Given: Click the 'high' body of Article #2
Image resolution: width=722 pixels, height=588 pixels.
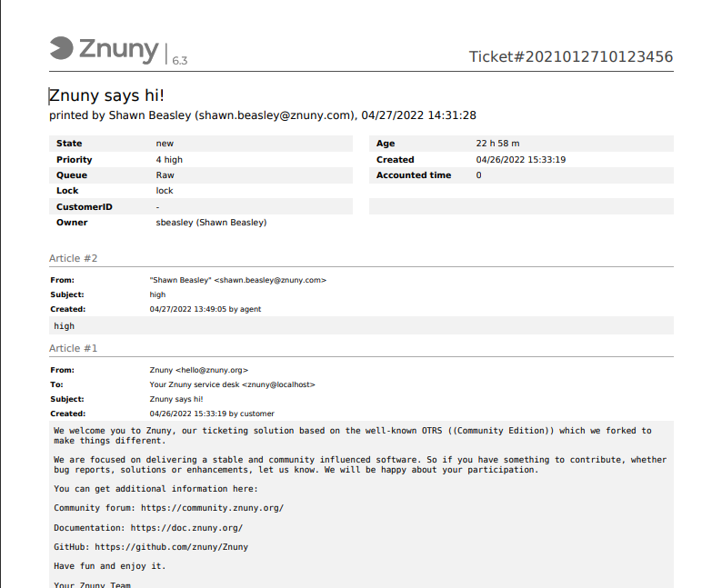Looking at the screenshot, I should [64, 325].
